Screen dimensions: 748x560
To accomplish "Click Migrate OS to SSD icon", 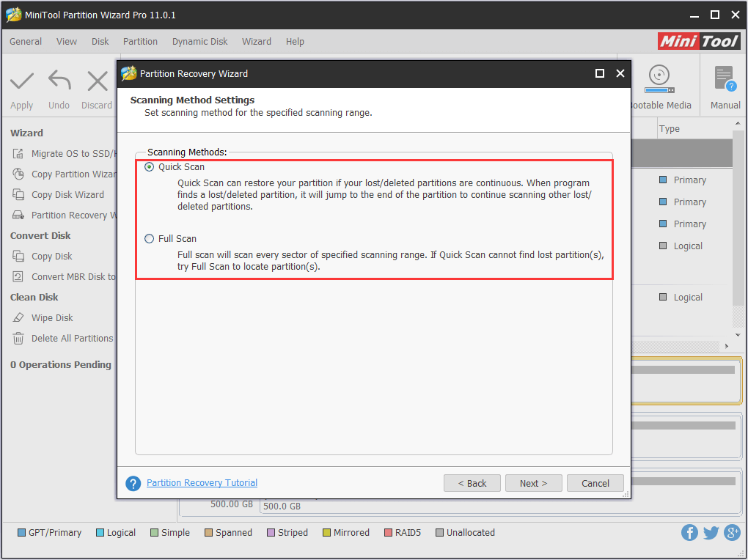I will click(x=18, y=154).
